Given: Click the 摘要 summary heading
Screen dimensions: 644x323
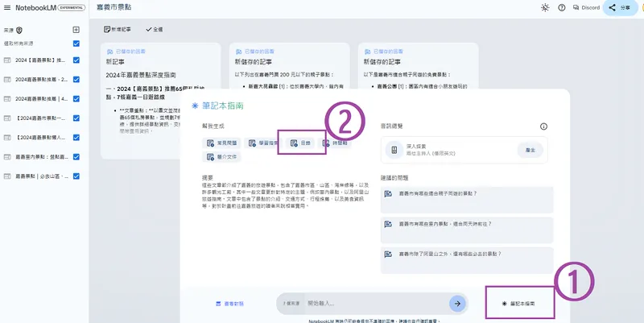Looking at the screenshot, I should 208,178.
